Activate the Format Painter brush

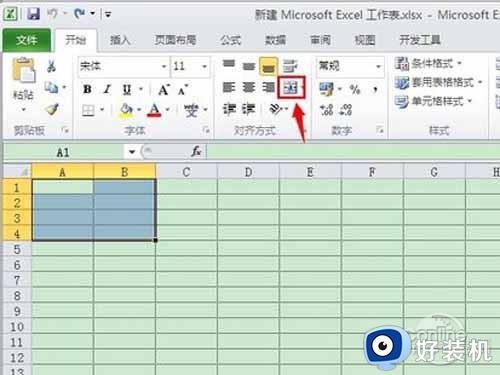point(52,109)
